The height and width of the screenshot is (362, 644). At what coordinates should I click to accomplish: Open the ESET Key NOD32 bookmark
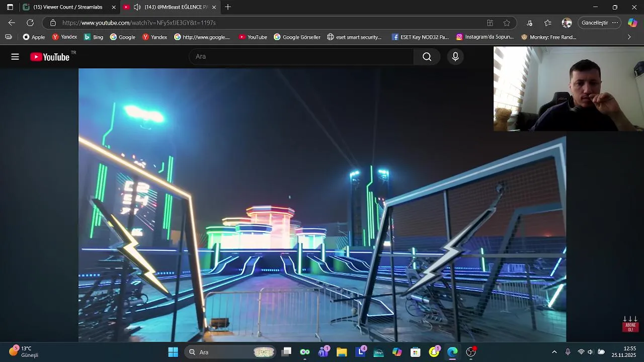pos(420,37)
